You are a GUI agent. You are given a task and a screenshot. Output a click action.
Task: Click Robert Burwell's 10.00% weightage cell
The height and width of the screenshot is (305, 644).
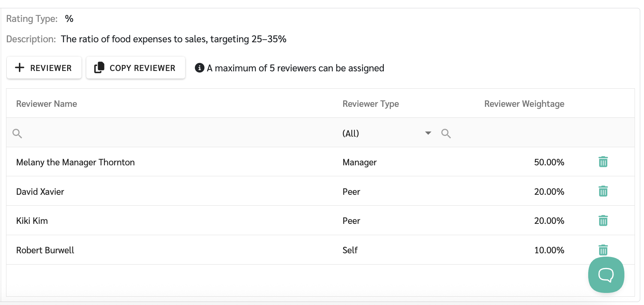[549, 250]
